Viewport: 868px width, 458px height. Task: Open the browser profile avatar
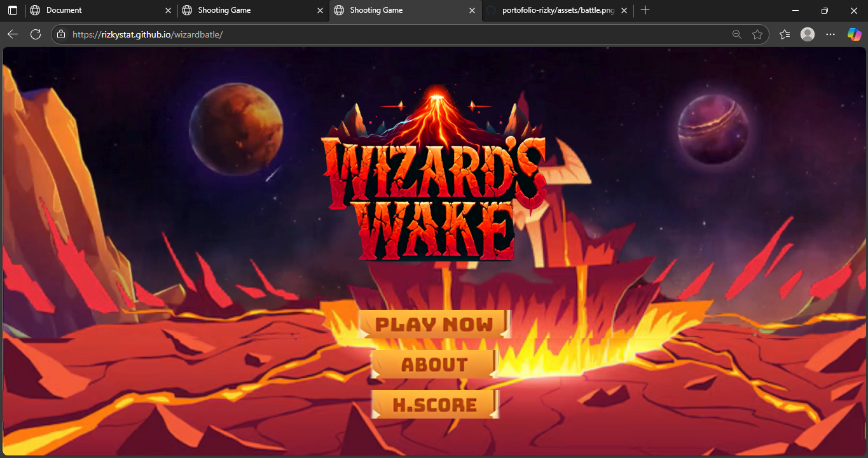pyautogui.click(x=808, y=34)
